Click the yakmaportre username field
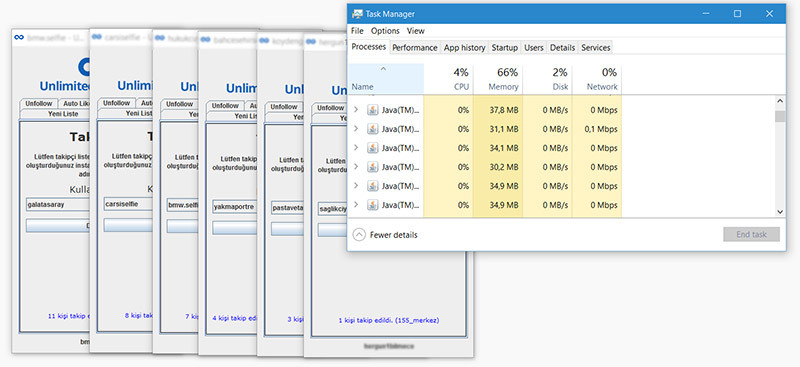800x367 pixels. coord(234,207)
